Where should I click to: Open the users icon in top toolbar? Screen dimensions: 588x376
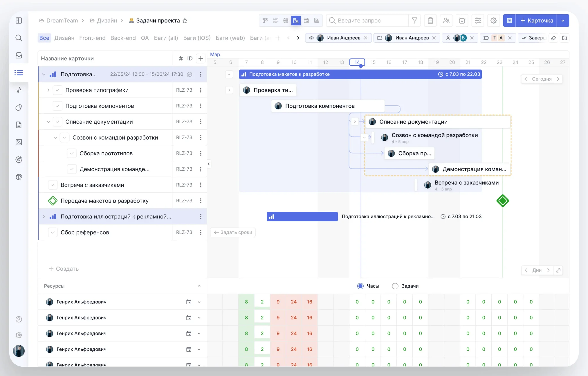tap(446, 21)
